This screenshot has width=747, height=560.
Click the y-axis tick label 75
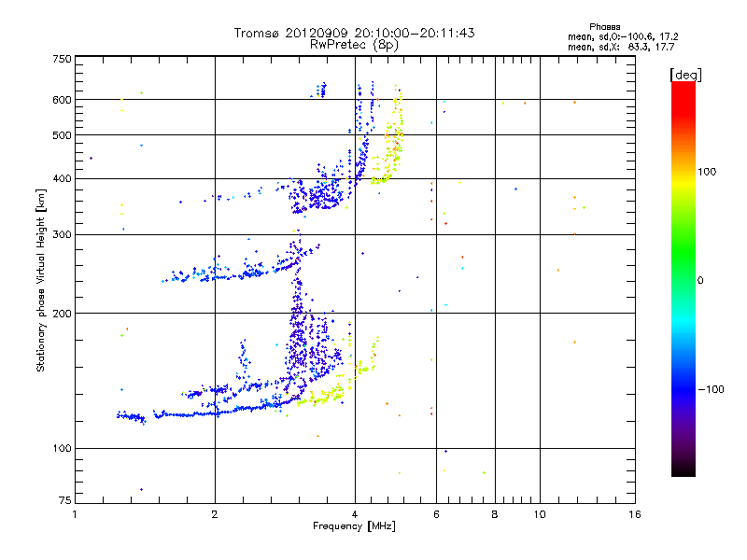click(x=64, y=500)
